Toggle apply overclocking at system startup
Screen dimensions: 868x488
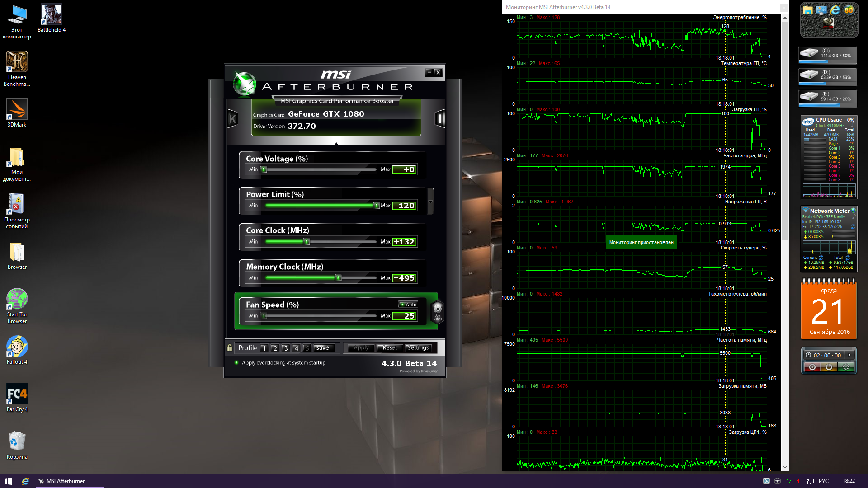(236, 362)
